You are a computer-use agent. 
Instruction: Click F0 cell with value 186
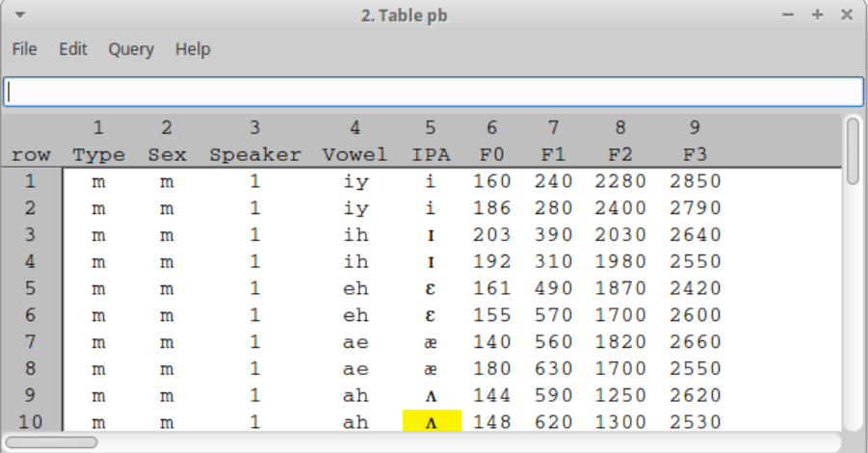[x=491, y=207]
